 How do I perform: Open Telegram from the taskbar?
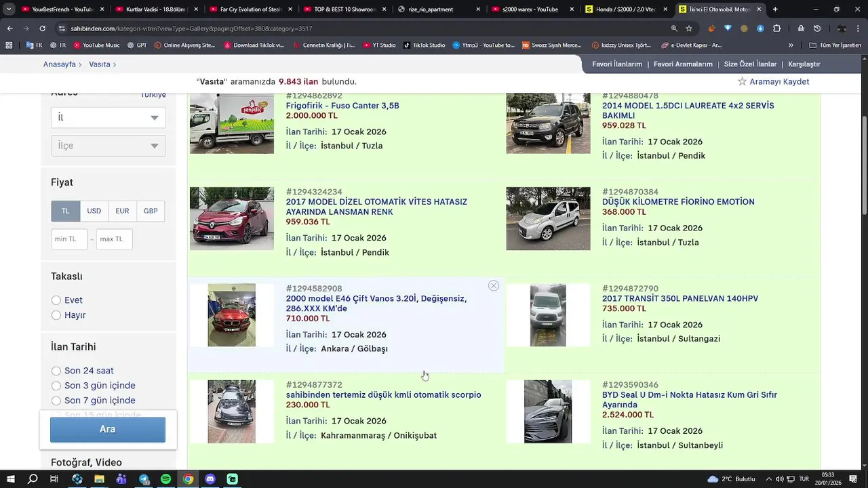click(144, 479)
